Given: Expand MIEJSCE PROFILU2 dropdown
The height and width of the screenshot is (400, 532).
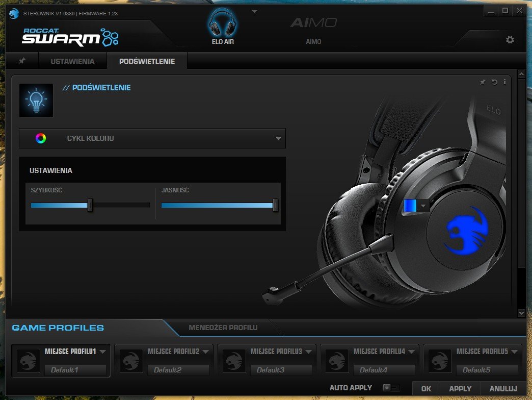Looking at the screenshot, I should pos(205,352).
